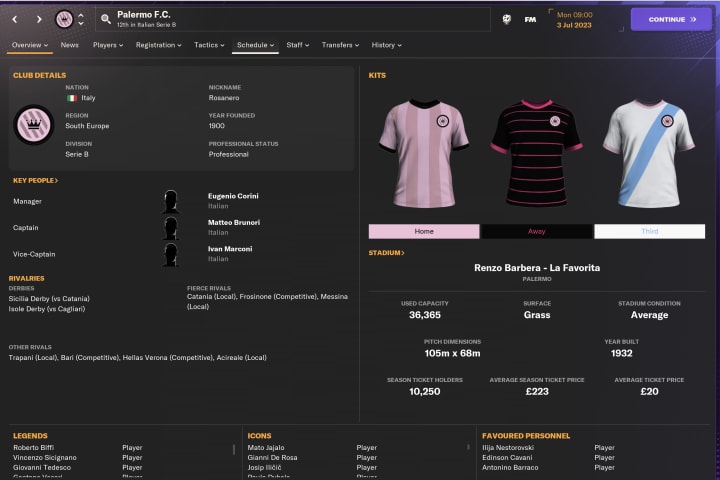Select favoured personnel Edinson Cavani

507,457
